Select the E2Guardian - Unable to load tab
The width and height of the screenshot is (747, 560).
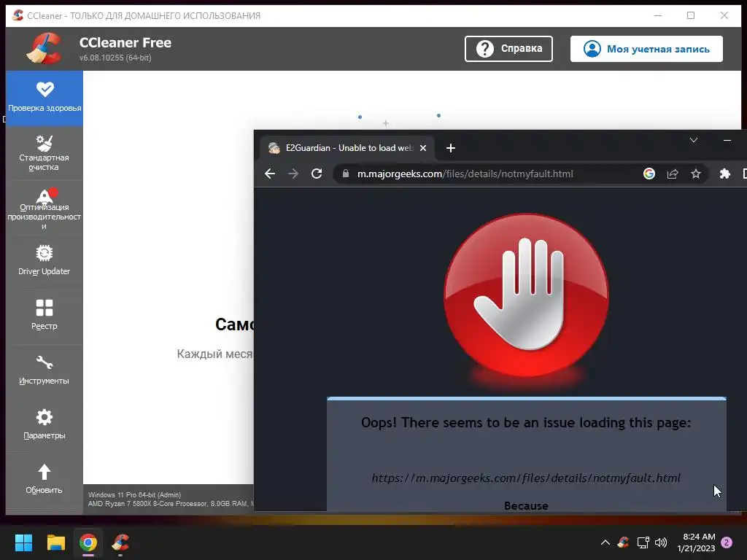tap(347, 148)
